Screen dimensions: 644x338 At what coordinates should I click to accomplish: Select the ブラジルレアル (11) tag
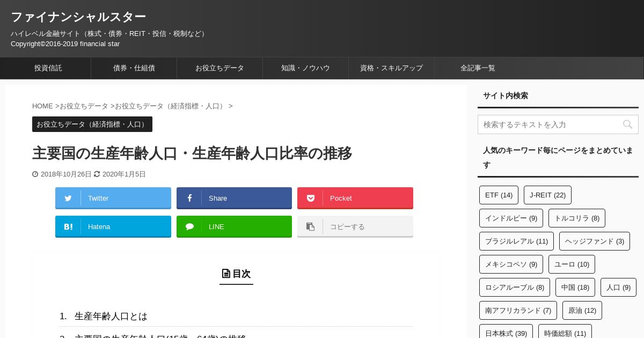click(x=516, y=241)
